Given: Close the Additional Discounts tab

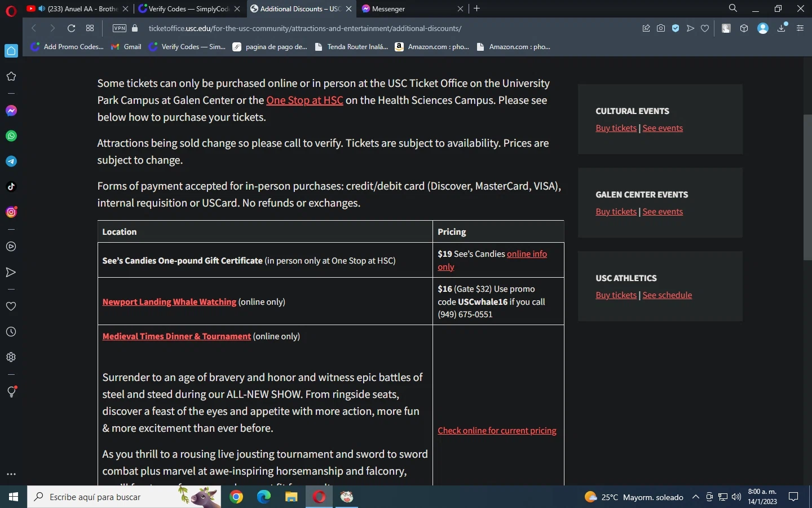Looking at the screenshot, I should pos(349,8).
